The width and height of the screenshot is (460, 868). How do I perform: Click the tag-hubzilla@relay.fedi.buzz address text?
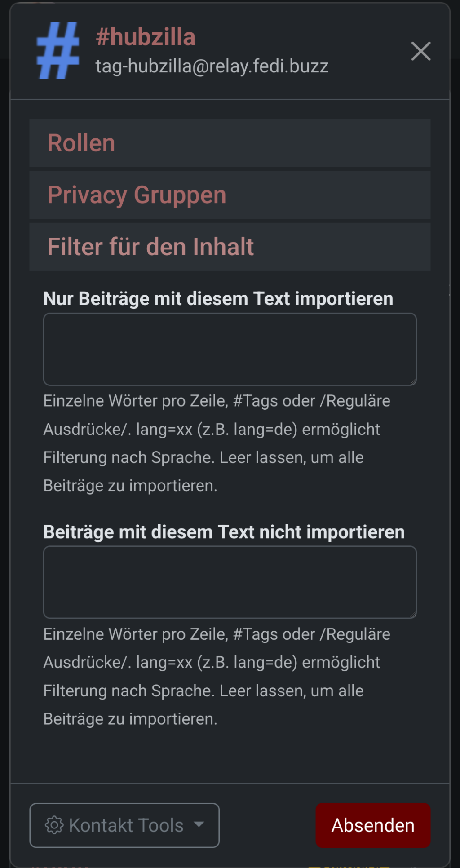tap(212, 66)
